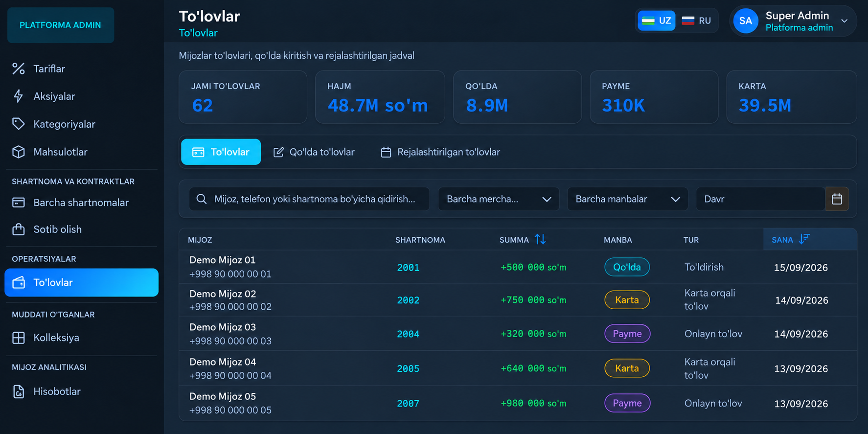The image size is (868, 434).
Task: Click the Hisobotlar document icon
Action: click(19, 392)
